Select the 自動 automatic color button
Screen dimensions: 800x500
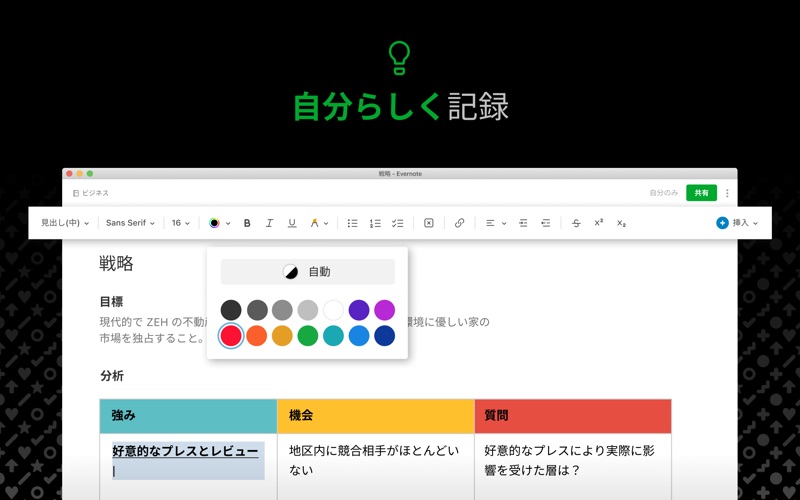click(308, 271)
